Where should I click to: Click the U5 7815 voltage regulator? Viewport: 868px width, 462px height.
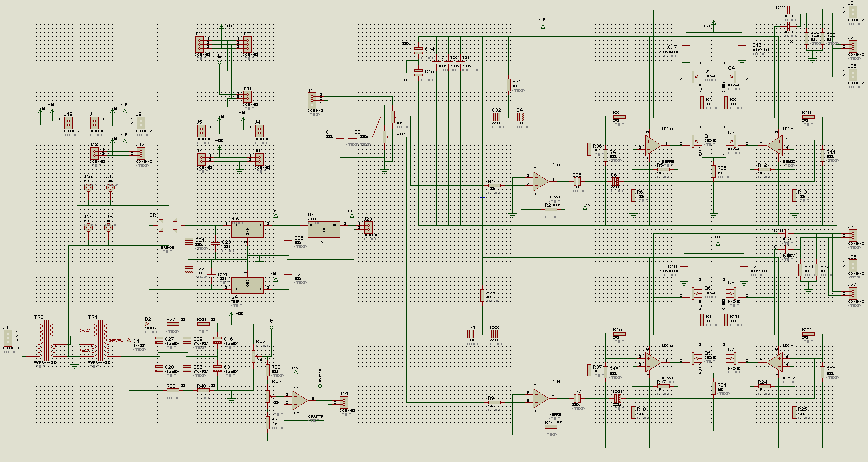[x=247, y=229]
